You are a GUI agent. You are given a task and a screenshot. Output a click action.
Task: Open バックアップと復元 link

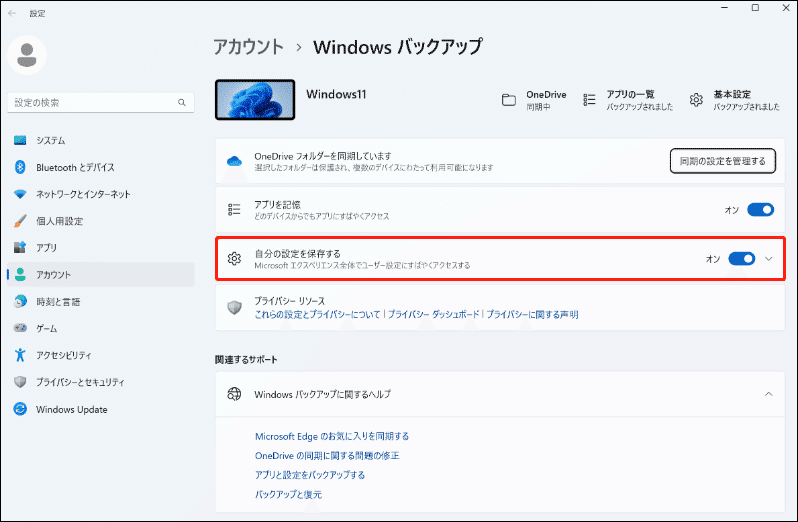click(x=288, y=494)
